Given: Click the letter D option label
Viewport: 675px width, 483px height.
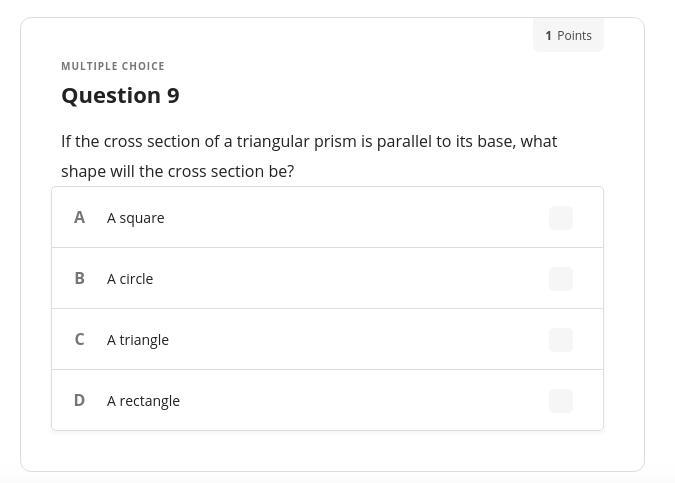Looking at the screenshot, I should click(x=79, y=401).
